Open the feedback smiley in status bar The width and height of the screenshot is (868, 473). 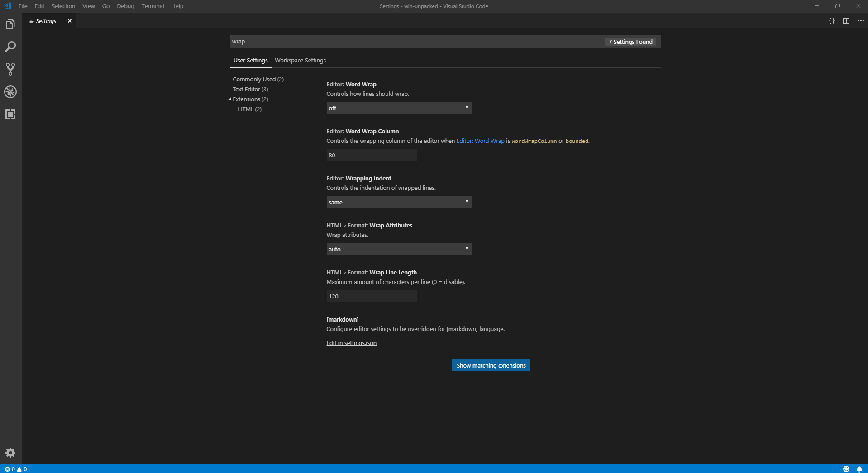846,469
